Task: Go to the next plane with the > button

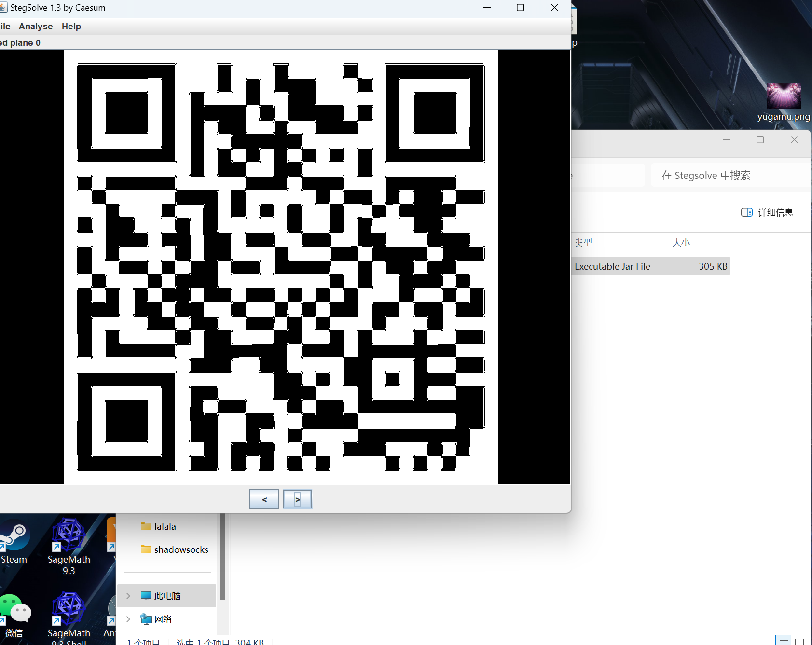Action: 297,499
